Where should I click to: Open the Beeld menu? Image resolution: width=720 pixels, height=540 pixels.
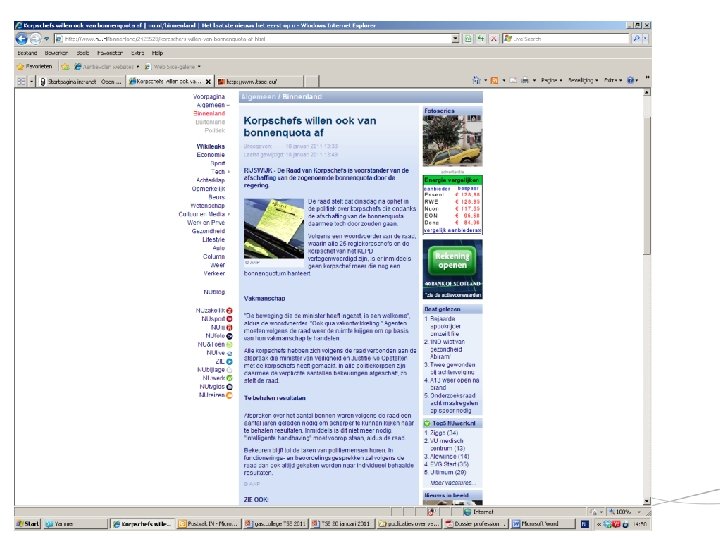[x=83, y=53]
